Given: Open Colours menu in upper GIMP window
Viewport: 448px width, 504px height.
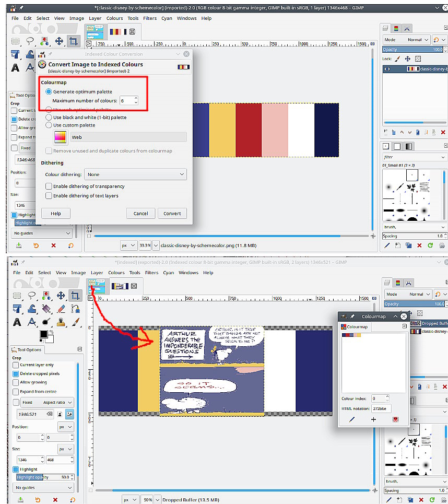Looking at the screenshot, I should point(114,18).
